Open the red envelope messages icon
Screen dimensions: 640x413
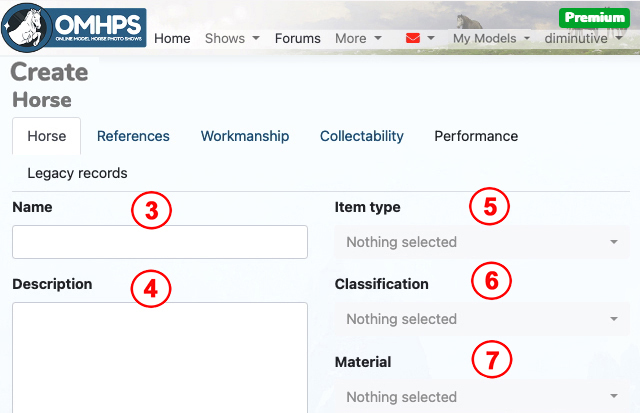click(x=412, y=38)
